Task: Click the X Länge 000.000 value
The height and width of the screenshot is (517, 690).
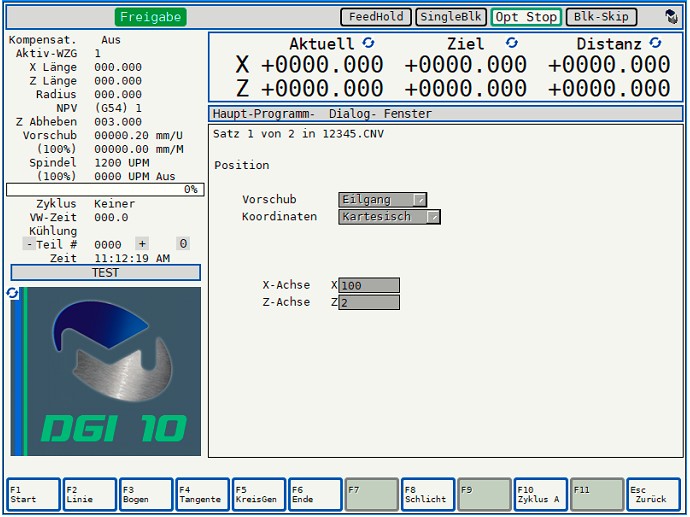Action: pos(118,67)
